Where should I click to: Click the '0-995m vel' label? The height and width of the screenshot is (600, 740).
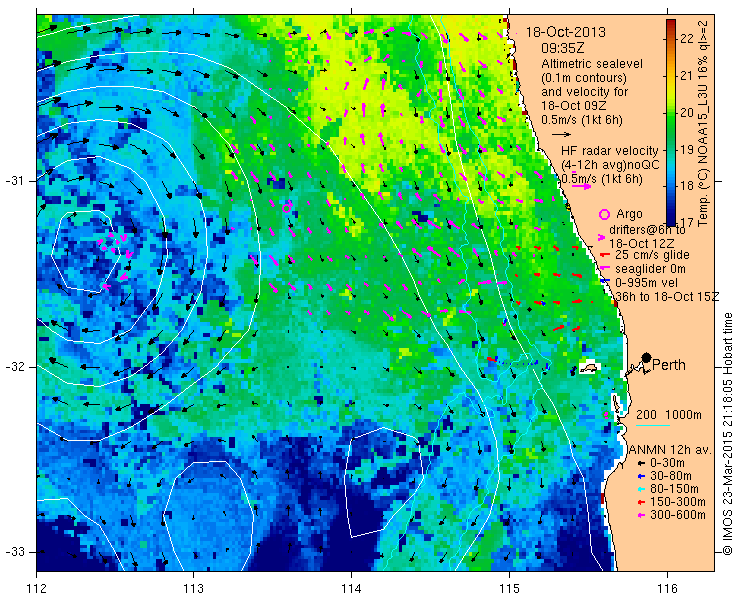647,283
